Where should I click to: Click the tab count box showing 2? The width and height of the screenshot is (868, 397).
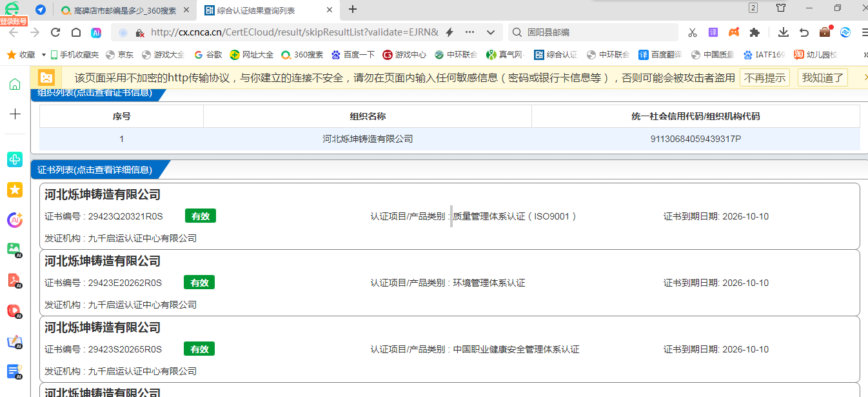(x=753, y=8)
